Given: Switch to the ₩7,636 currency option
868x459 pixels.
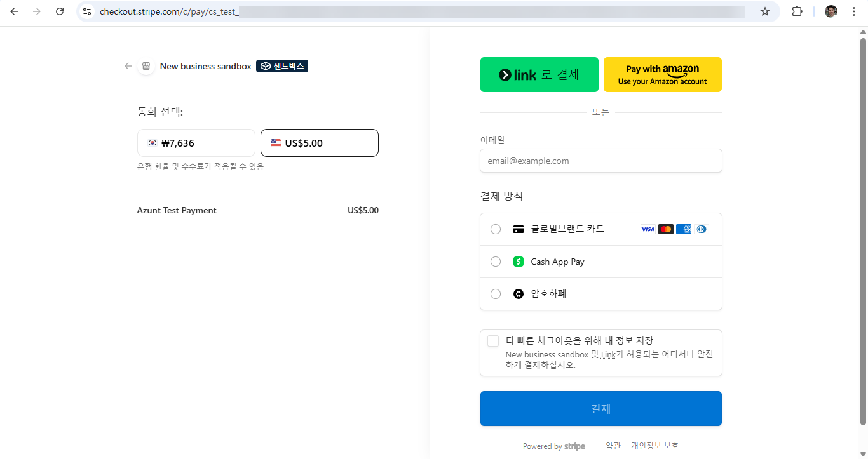Looking at the screenshot, I should 196,143.
